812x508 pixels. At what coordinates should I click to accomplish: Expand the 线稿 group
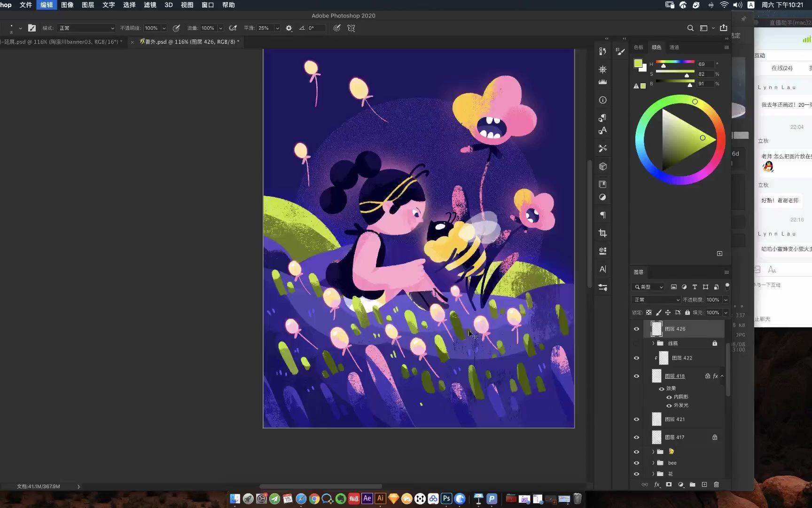653,343
